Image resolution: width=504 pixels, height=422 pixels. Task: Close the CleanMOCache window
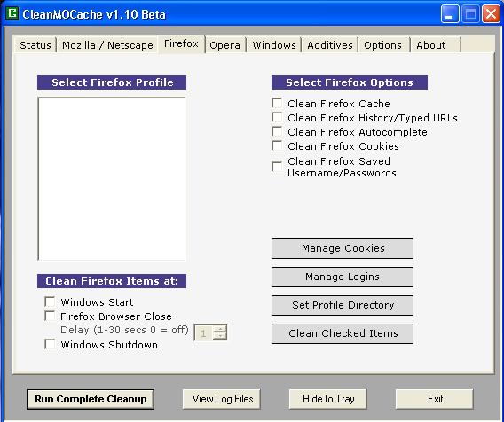click(x=491, y=14)
